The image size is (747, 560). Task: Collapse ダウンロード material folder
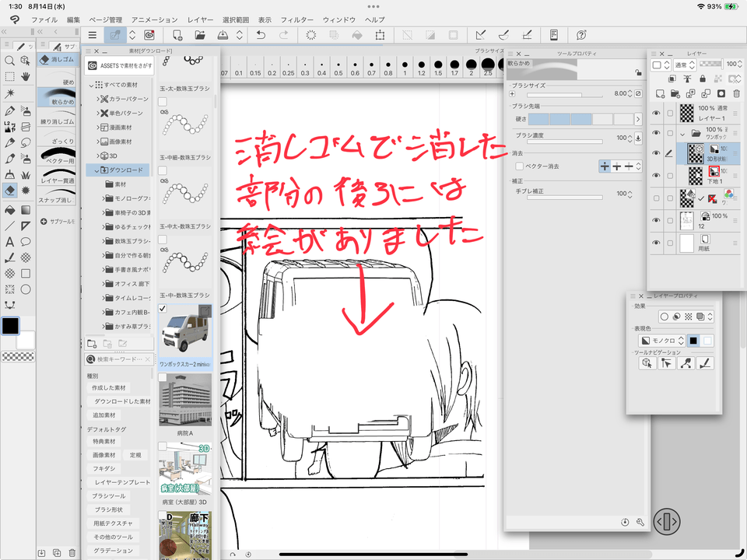tap(96, 170)
